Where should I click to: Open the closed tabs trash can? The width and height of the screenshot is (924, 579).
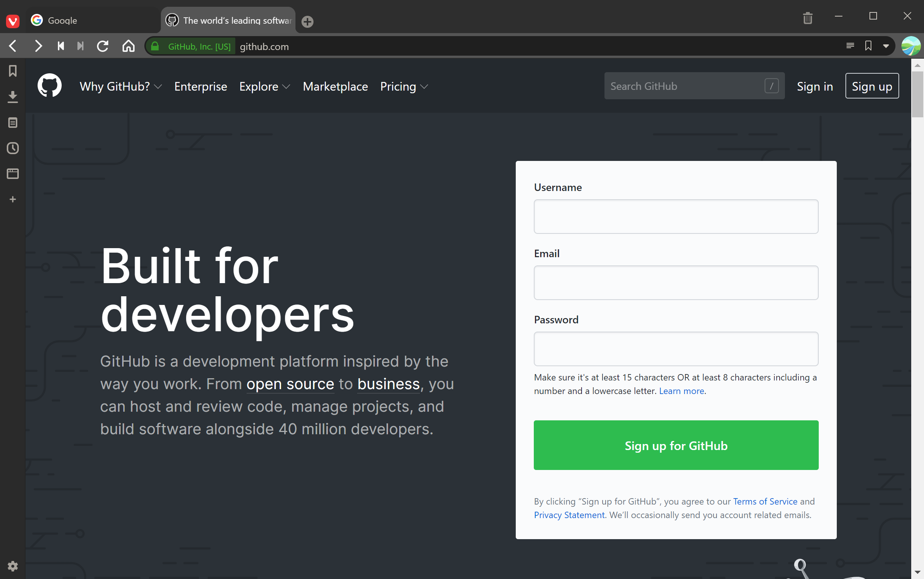(x=807, y=18)
